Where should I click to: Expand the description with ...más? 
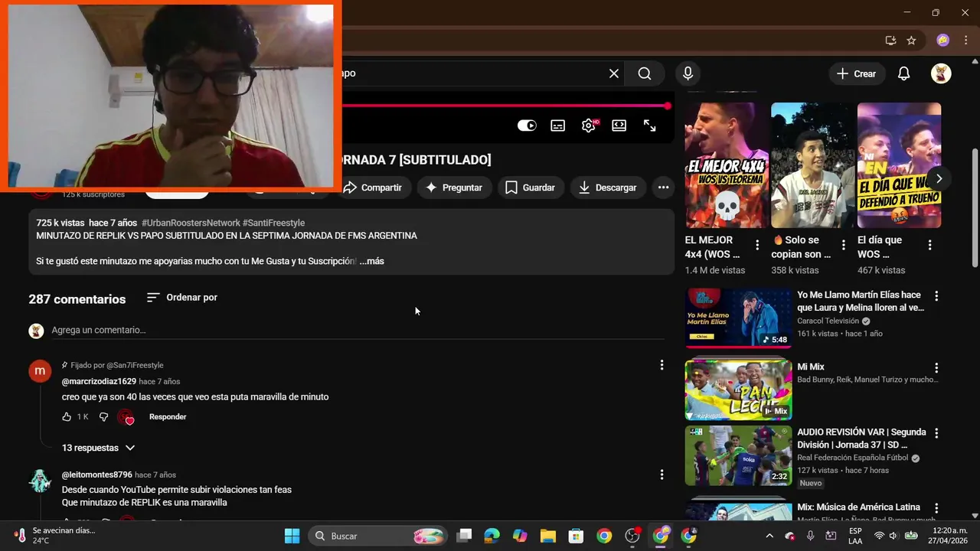(372, 261)
